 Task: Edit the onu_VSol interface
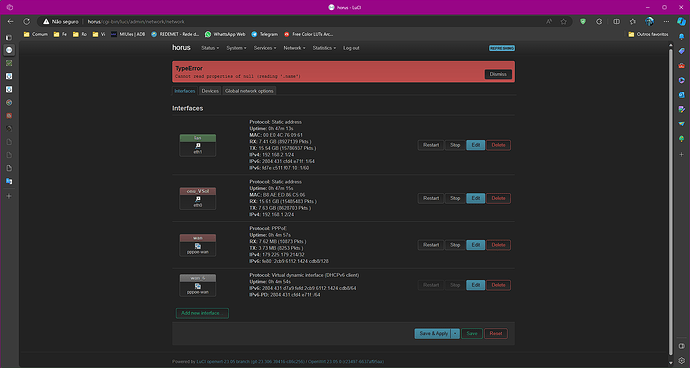(476, 198)
